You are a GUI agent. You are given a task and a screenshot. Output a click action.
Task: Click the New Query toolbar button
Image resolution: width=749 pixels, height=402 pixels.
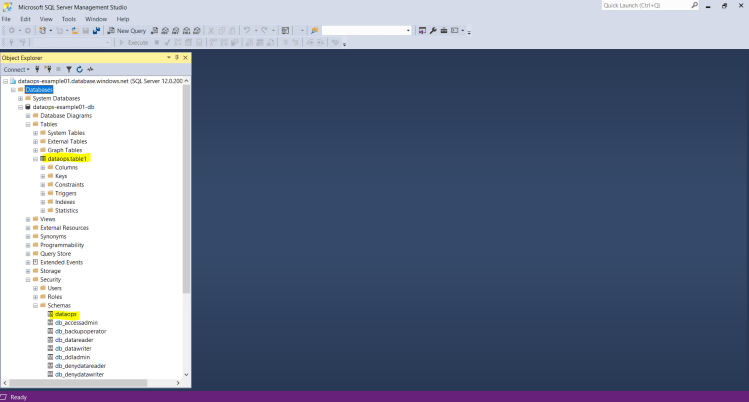(126, 30)
